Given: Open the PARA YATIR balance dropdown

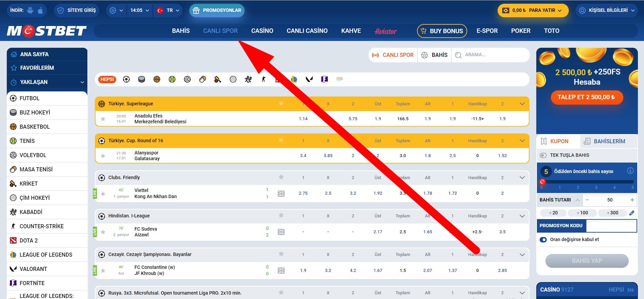Looking at the screenshot, I should (533, 10).
